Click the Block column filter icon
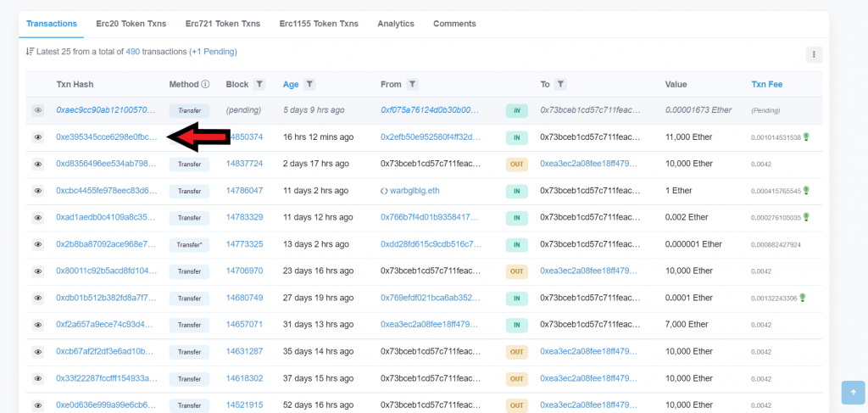This screenshot has height=413, width=868. coord(259,84)
